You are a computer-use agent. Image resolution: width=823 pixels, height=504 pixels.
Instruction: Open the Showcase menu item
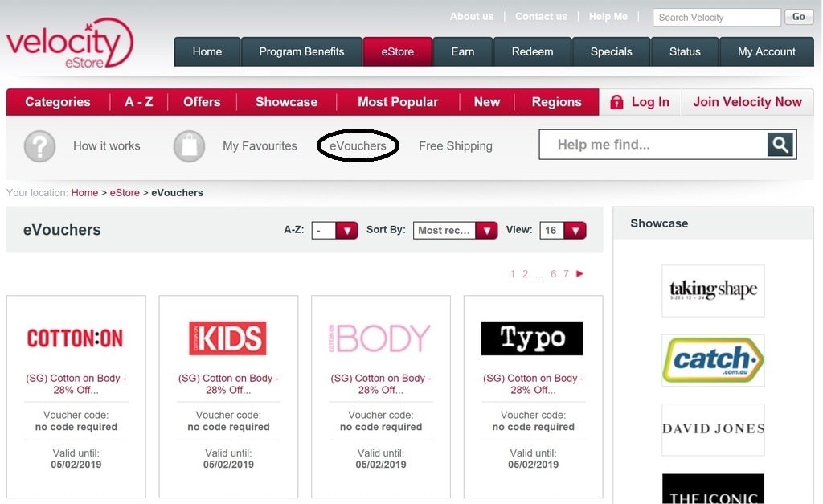287,102
